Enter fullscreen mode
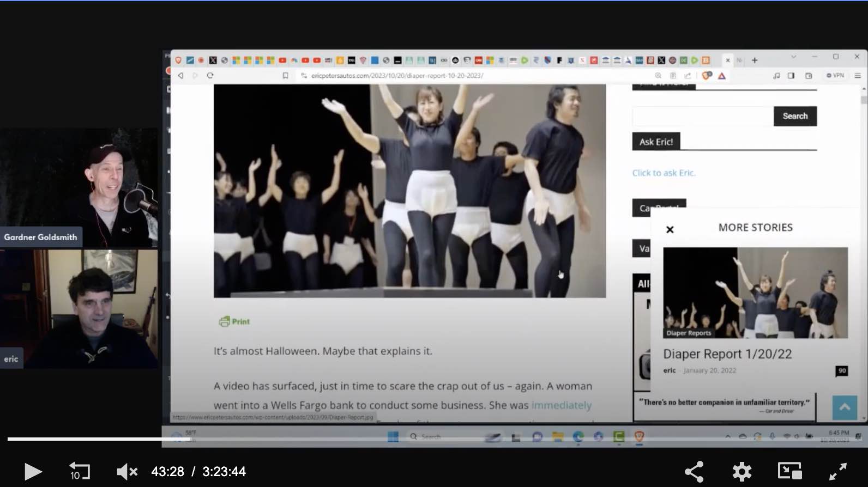Image resolution: width=868 pixels, height=487 pixels. pos(837,471)
